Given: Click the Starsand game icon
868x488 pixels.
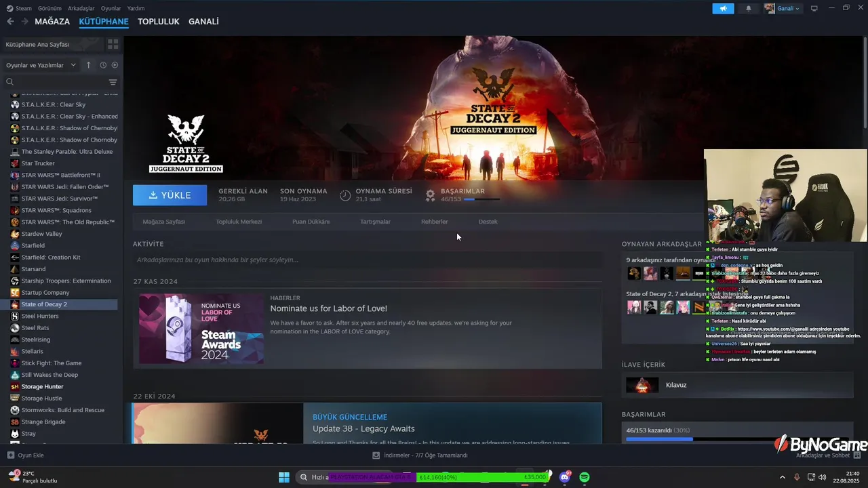Looking at the screenshot, I should pos(15,269).
